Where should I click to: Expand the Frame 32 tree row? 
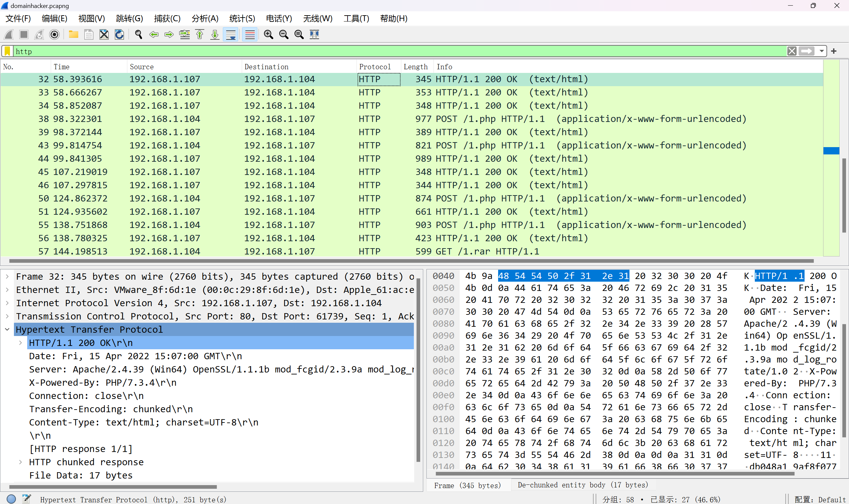tap(7, 276)
